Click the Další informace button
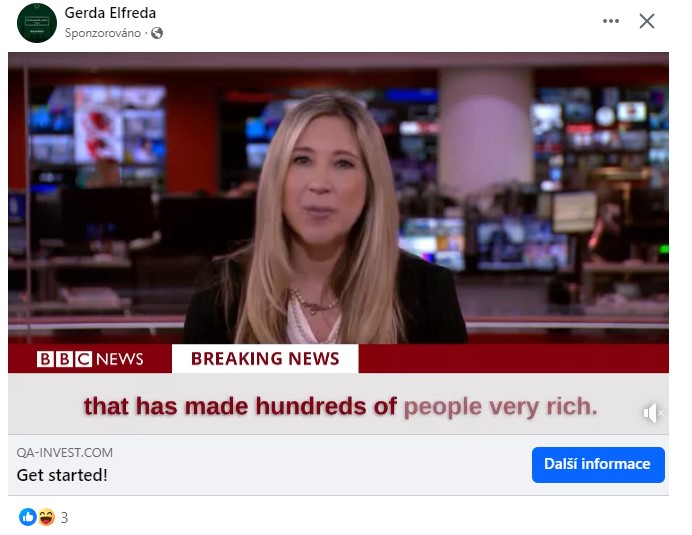The image size is (692, 535). click(598, 464)
